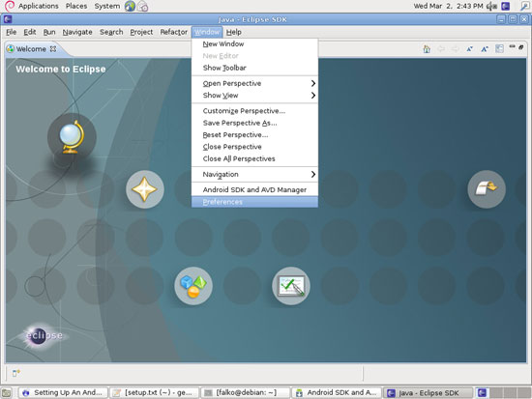Viewport: 532px width, 399px height.
Task: Open the Navigate menu
Action: pos(77,32)
